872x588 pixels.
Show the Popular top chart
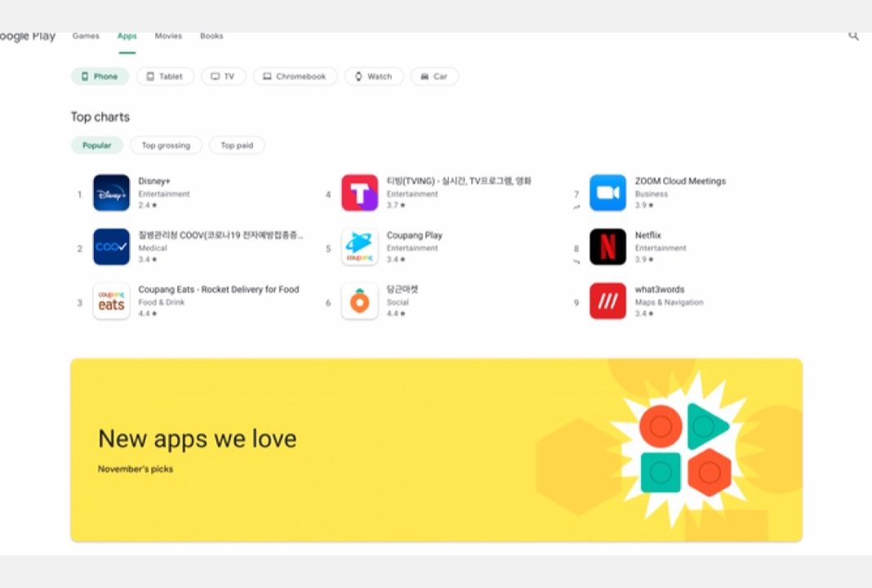pos(97,145)
